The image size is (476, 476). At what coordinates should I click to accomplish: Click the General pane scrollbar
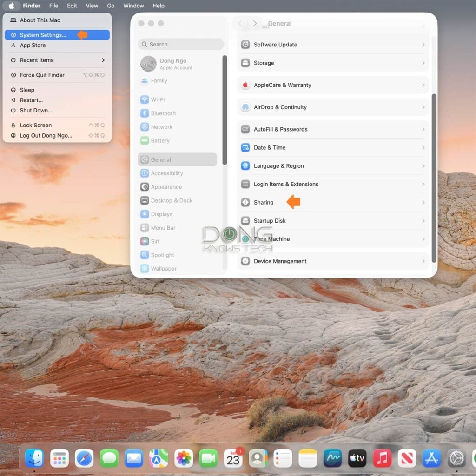point(434,178)
